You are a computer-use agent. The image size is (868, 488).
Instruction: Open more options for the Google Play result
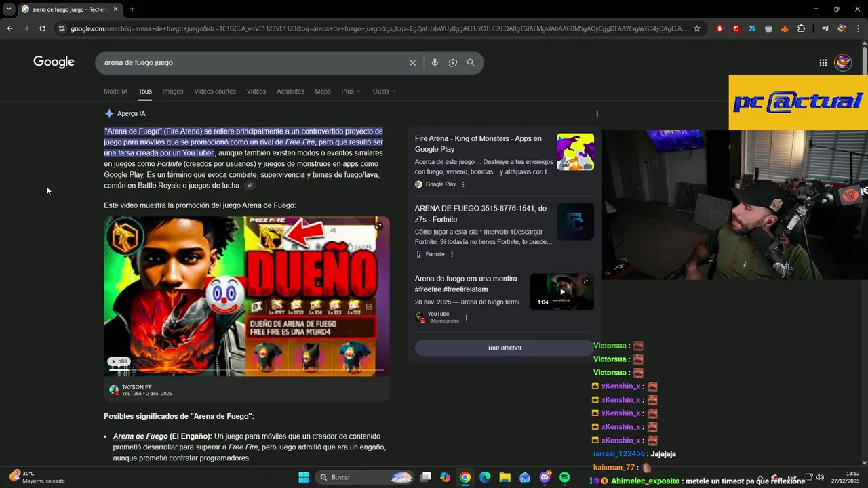tap(464, 184)
